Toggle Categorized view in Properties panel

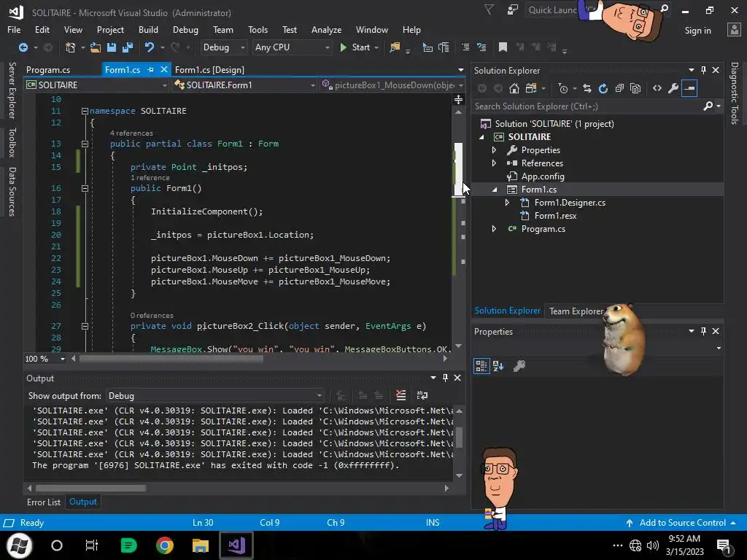pyautogui.click(x=481, y=366)
